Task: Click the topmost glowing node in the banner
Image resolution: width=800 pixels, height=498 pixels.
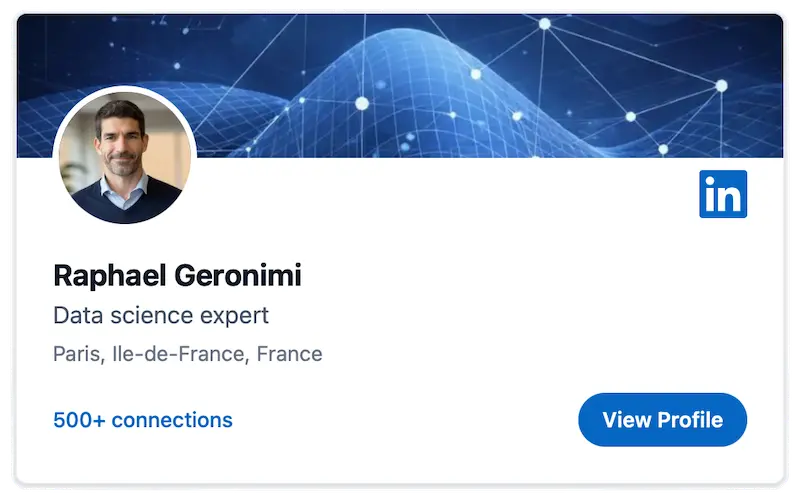Action: 545,23
